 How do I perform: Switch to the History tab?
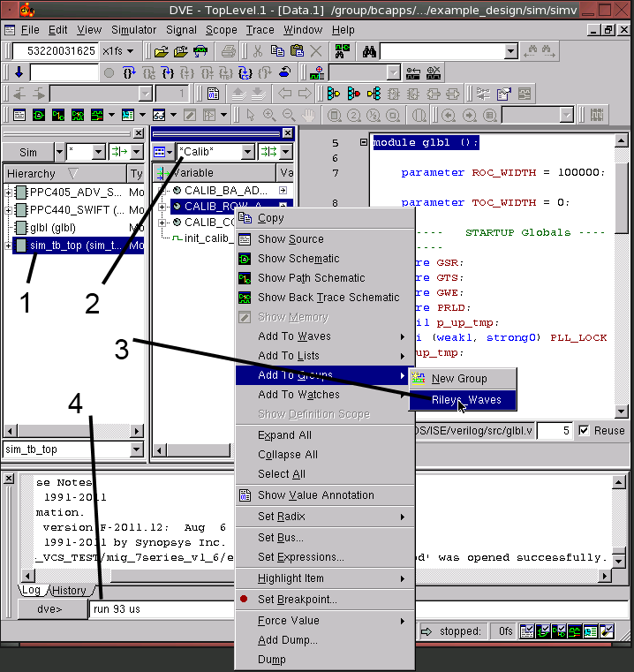pyautogui.click(x=68, y=591)
